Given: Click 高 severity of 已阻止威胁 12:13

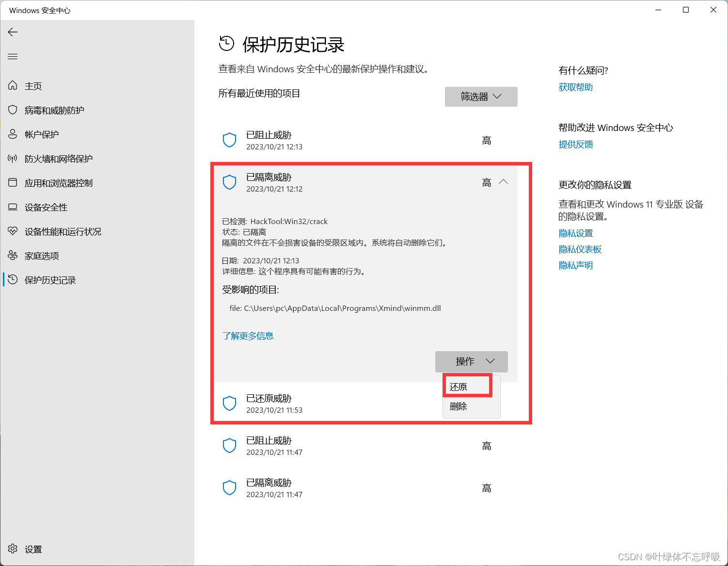Looking at the screenshot, I should tap(487, 141).
